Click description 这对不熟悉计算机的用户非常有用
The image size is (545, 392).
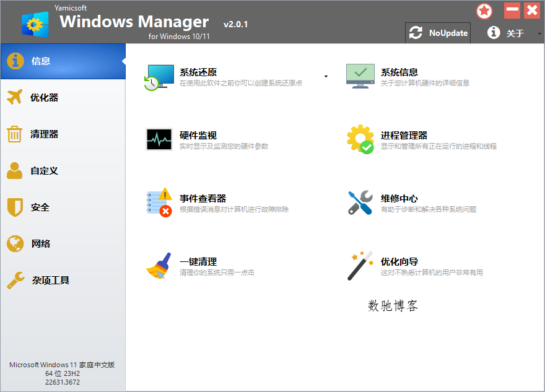tap(432, 273)
